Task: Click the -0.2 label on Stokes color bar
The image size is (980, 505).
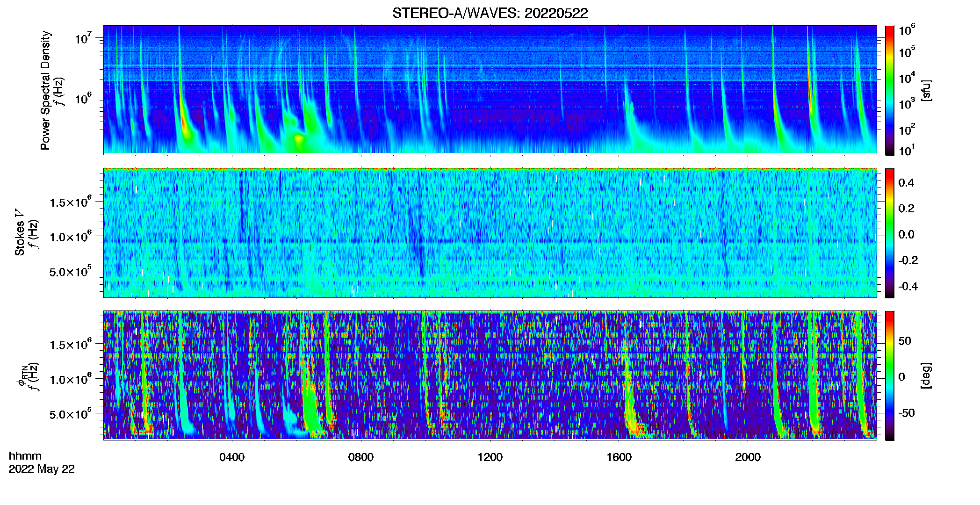Action: tap(908, 260)
